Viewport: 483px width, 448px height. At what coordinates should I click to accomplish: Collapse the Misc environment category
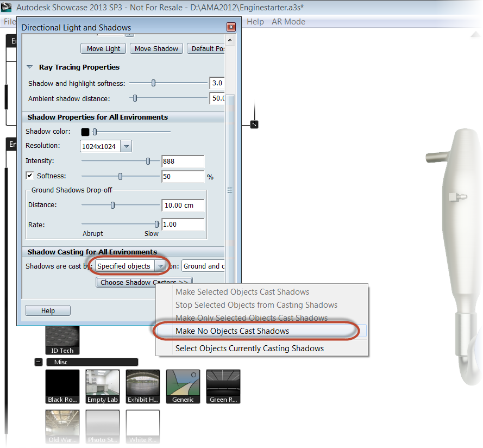coord(39,362)
